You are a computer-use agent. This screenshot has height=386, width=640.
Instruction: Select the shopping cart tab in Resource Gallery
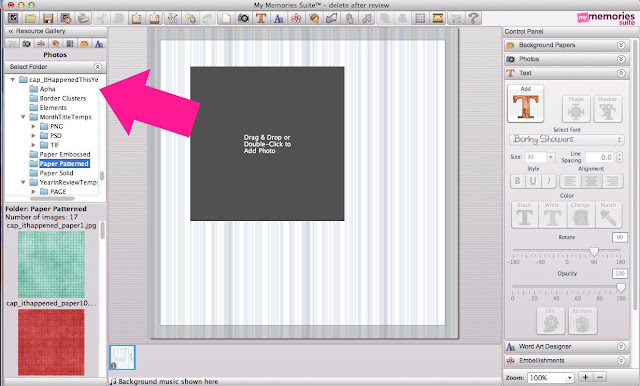point(12,43)
